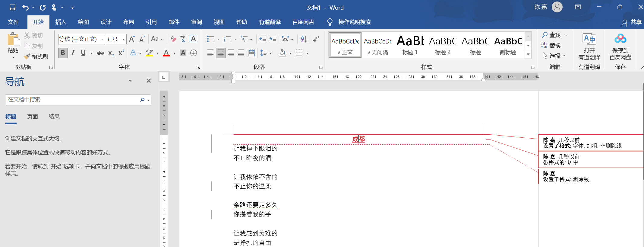
Task: Click the 操作说明搜索 tell-me box
Action: pos(355,22)
